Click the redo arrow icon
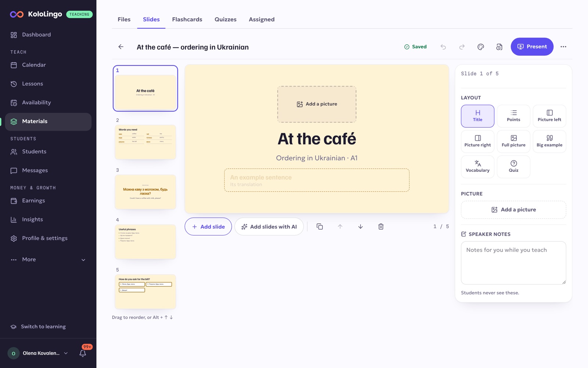The image size is (588, 368). point(462,47)
